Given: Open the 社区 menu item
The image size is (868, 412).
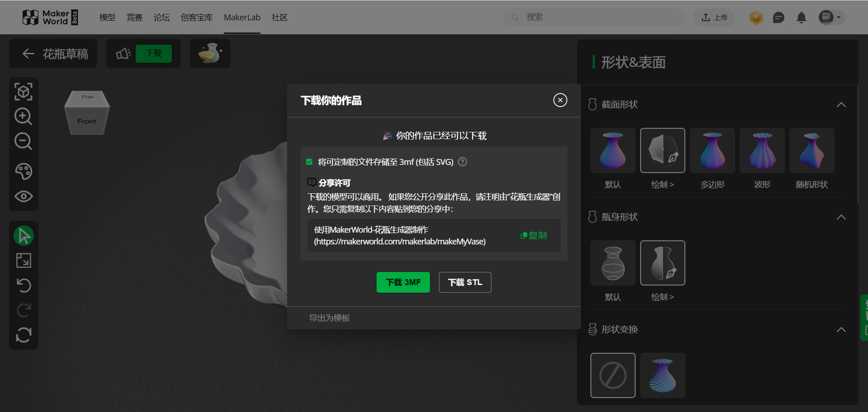Looking at the screenshot, I should click(279, 17).
